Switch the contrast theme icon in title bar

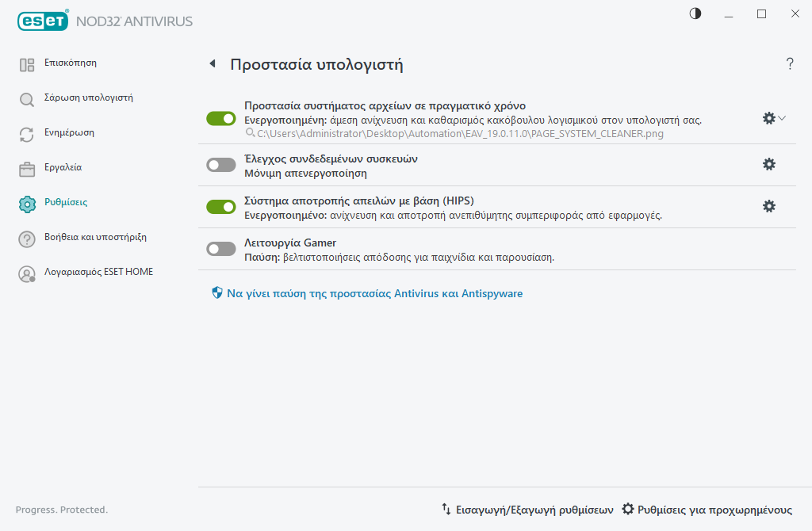point(695,13)
